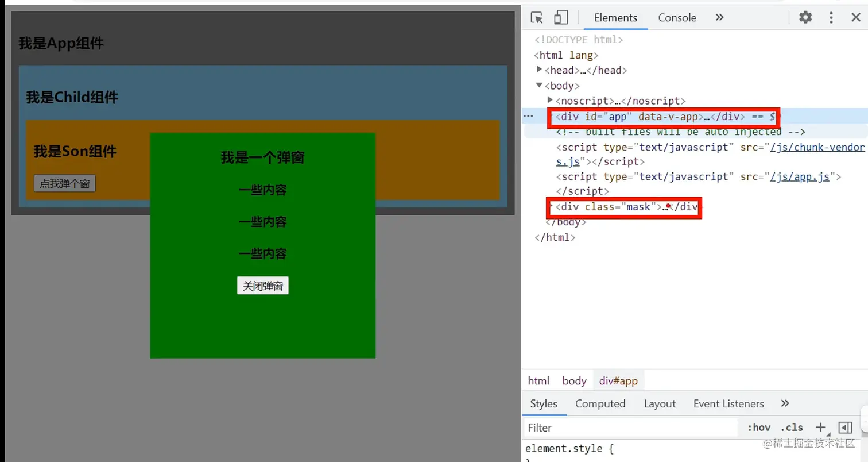Expand the noscript element node
The width and height of the screenshot is (868, 462).
550,100
